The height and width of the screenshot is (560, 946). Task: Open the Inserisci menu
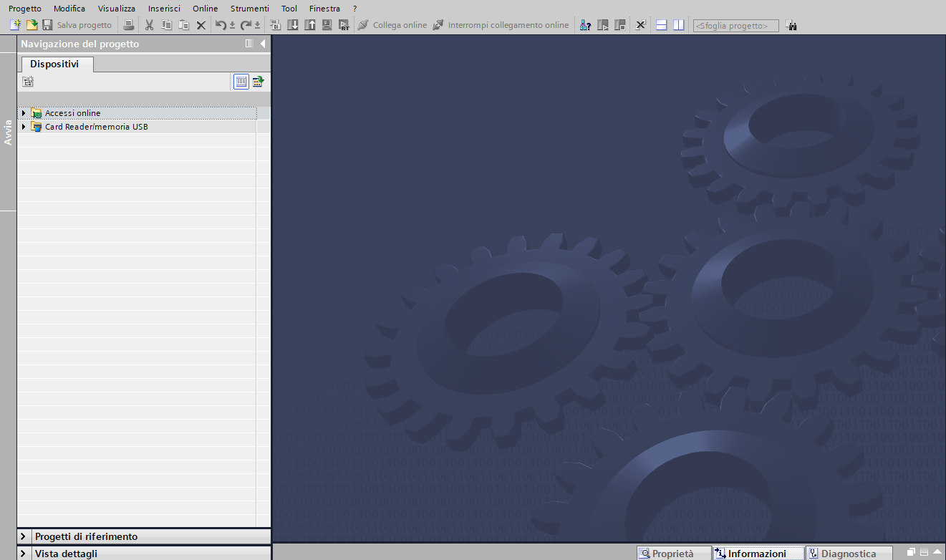point(164,9)
